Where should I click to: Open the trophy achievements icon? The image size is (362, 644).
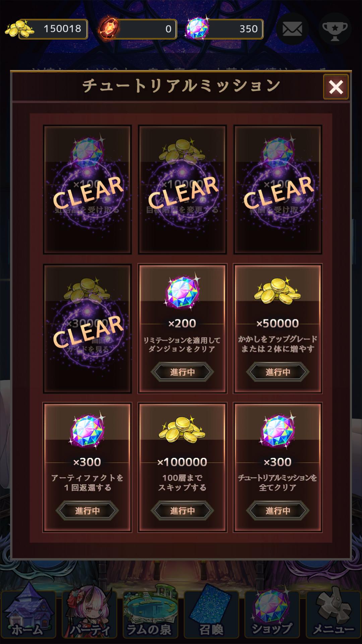[335, 29]
